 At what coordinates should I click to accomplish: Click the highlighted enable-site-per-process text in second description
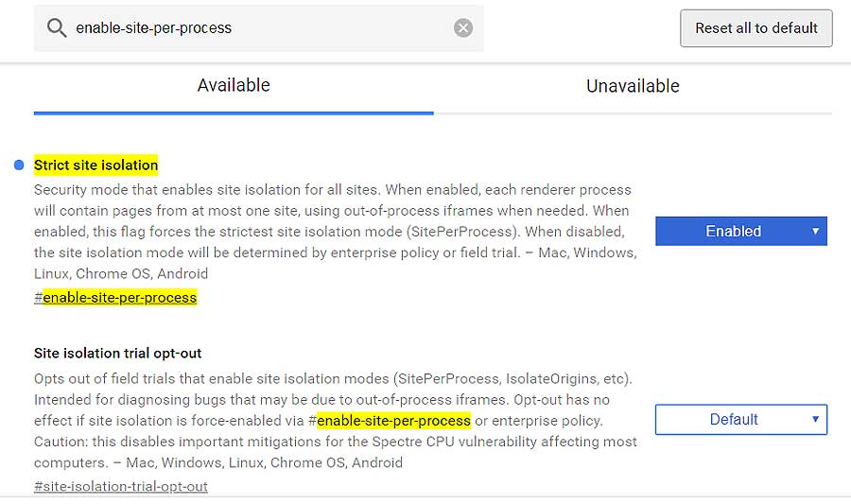click(x=393, y=421)
